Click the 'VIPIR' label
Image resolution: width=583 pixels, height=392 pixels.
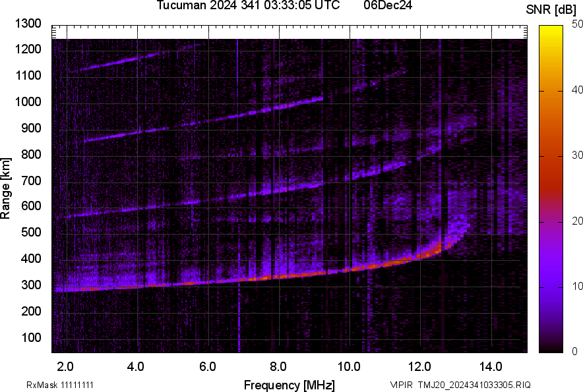pyautogui.click(x=401, y=385)
